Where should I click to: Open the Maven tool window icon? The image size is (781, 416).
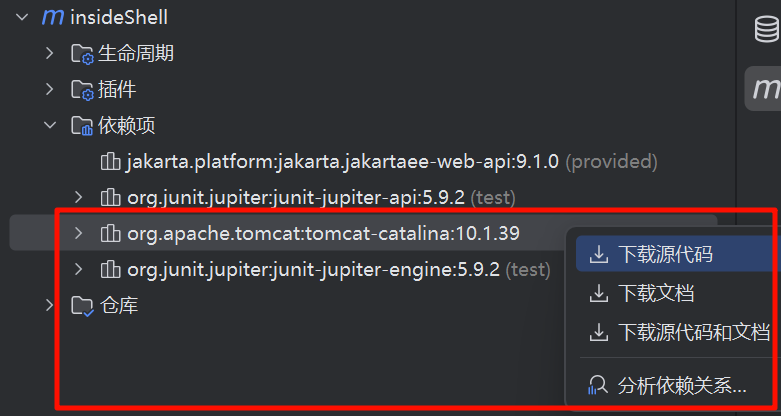pos(765,88)
